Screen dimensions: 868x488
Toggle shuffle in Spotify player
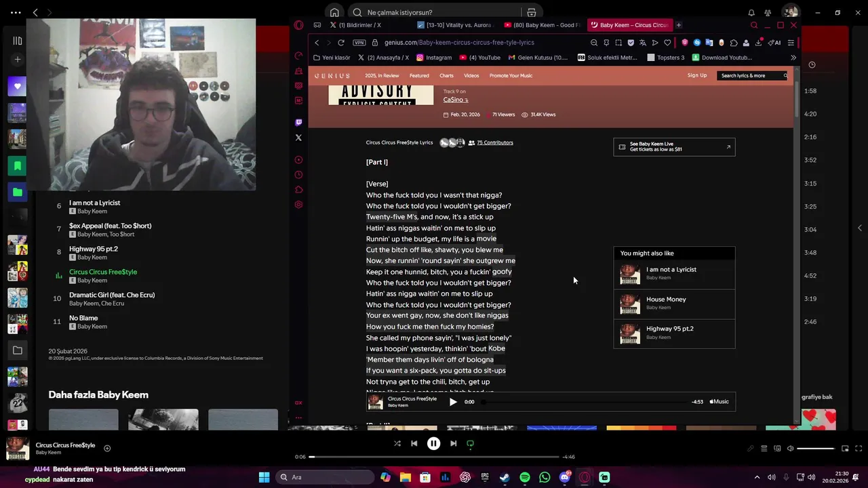point(397,443)
